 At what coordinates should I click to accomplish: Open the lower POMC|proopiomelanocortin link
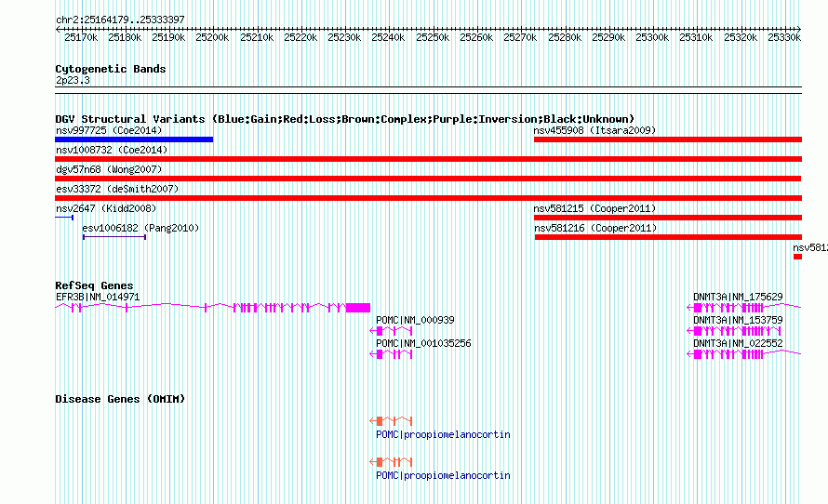click(x=443, y=475)
